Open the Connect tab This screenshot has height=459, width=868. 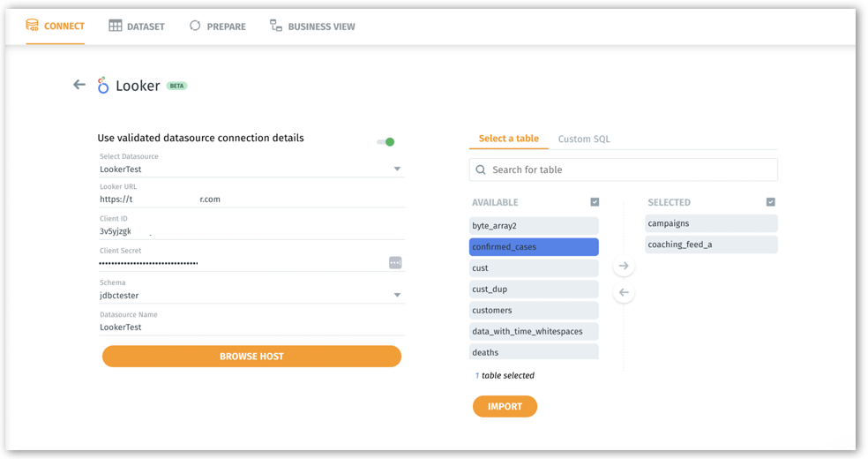pos(55,26)
